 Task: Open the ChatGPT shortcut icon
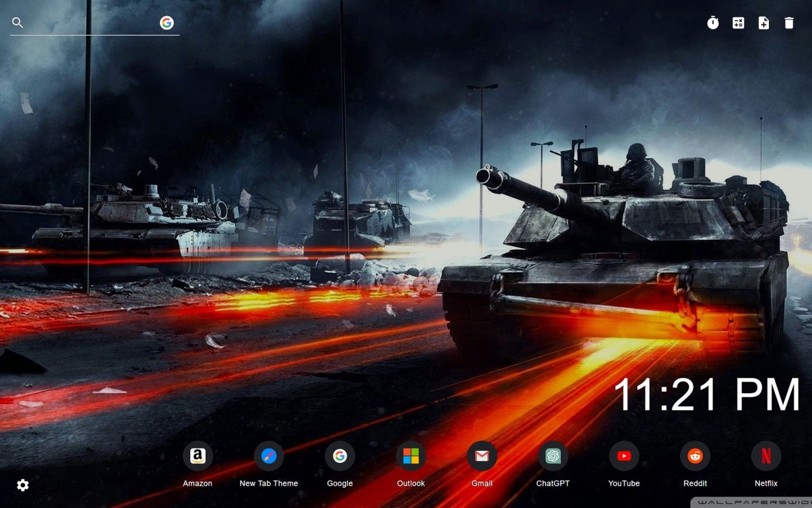(553, 456)
